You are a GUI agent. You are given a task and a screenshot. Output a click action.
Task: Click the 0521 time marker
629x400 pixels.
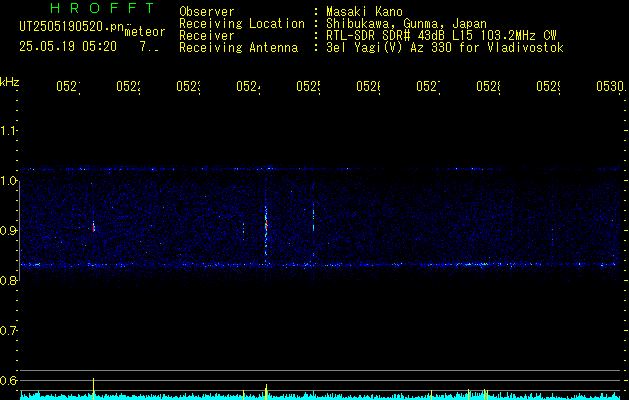[x=68, y=86]
